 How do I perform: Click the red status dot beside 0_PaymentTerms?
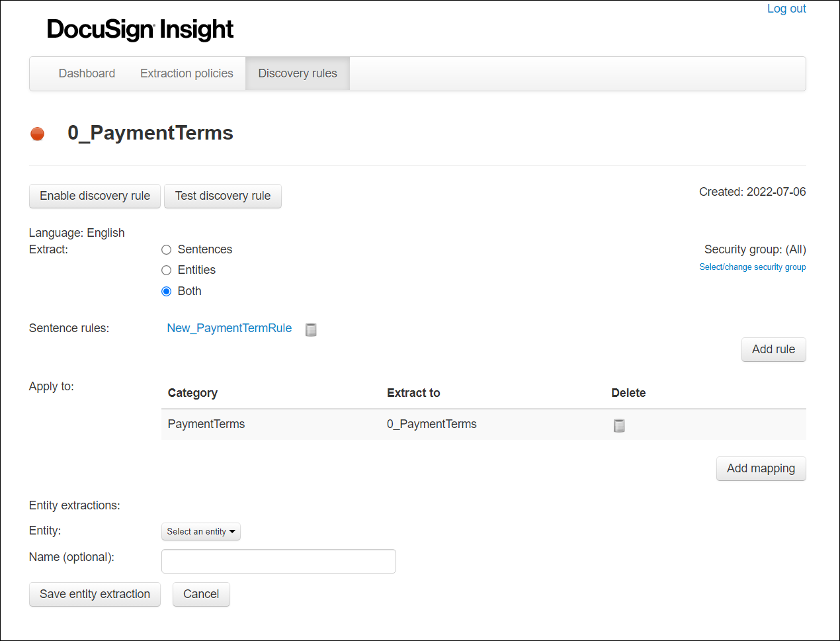(x=38, y=134)
